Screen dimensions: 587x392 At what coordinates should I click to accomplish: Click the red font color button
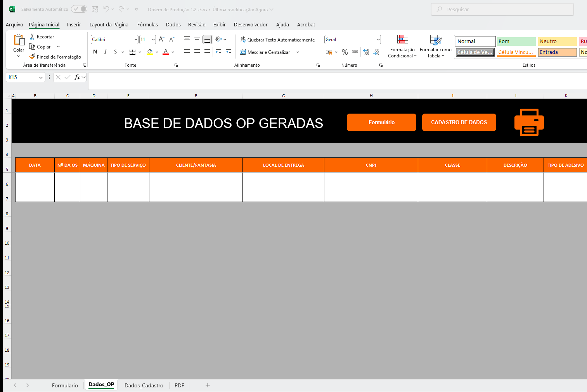coord(166,52)
